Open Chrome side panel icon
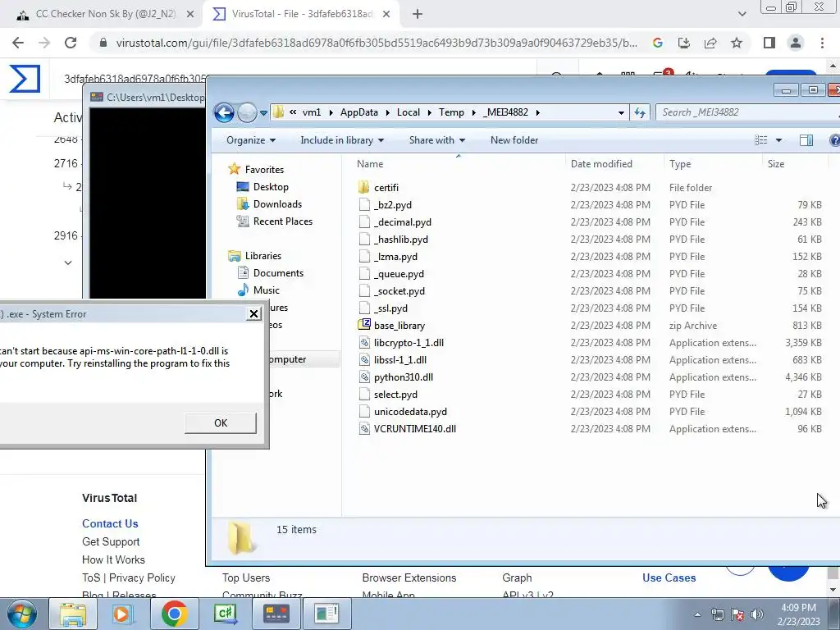Image resolution: width=840 pixels, height=630 pixels. tap(769, 43)
